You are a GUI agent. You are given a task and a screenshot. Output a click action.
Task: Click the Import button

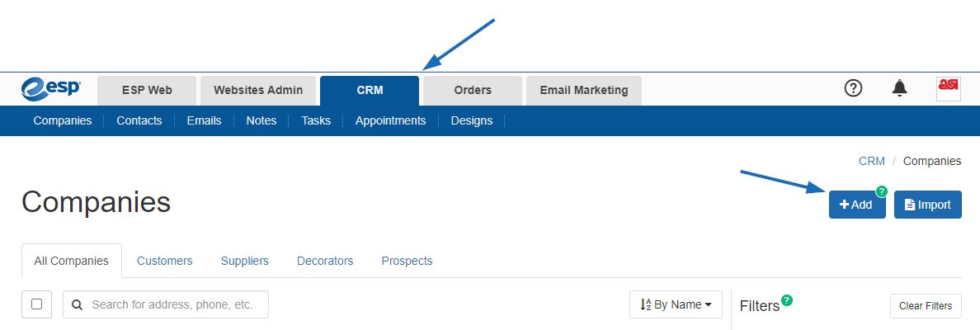[927, 205]
